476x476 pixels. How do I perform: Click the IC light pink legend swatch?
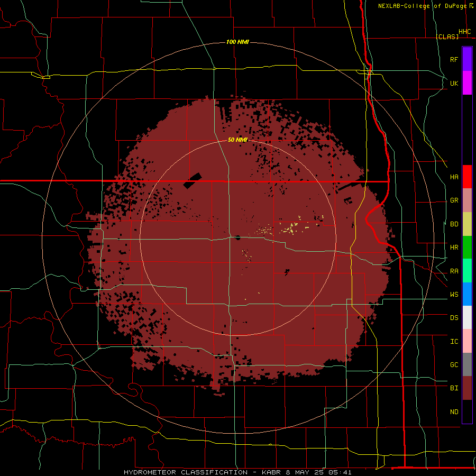[467, 341]
